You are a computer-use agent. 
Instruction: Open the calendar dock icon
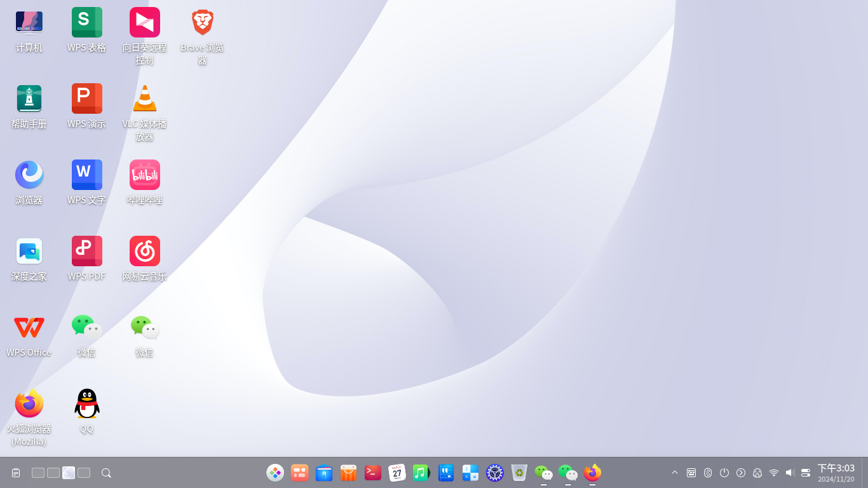click(x=397, y=473)
